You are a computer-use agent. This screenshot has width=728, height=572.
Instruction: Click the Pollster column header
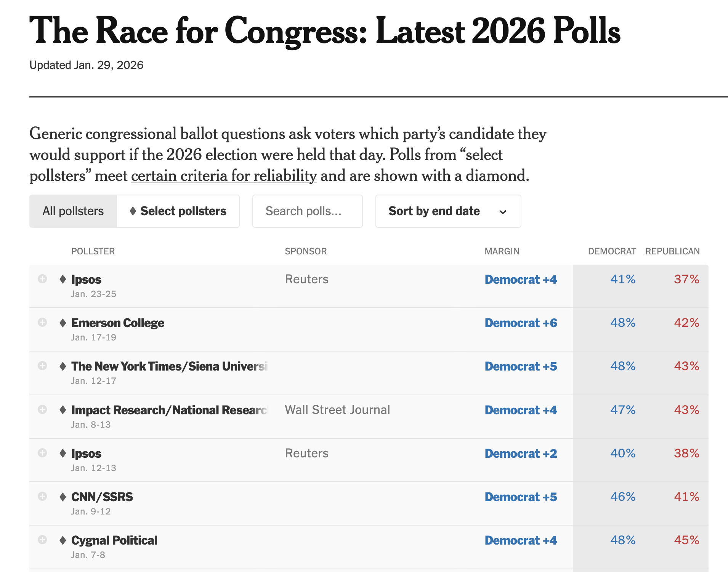(93, 251)
